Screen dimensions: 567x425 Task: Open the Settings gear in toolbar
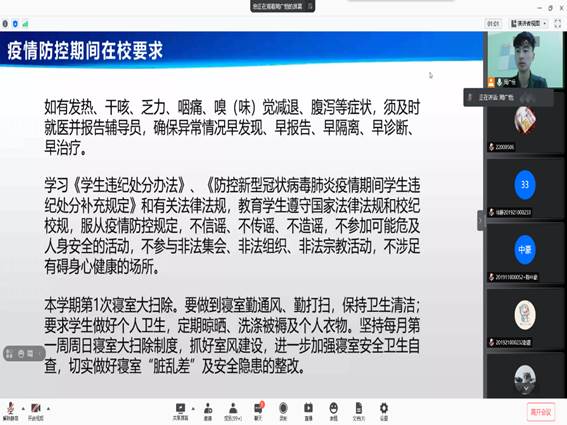point(384,411)
